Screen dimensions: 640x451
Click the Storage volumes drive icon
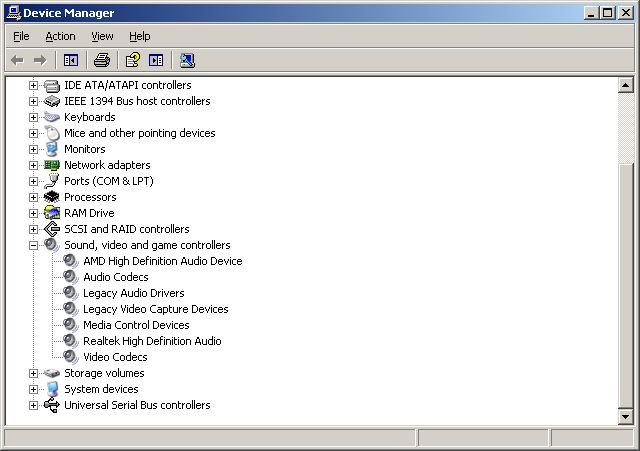point(52,373)
